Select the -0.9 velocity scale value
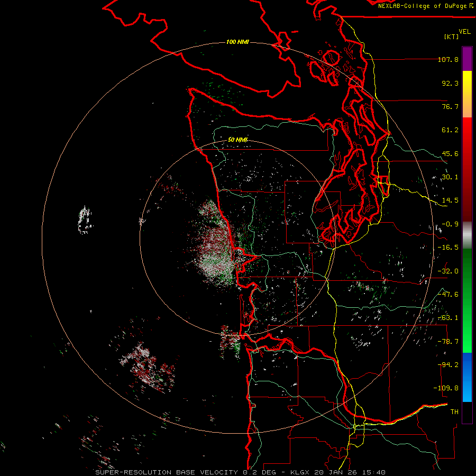 [450, 224]
